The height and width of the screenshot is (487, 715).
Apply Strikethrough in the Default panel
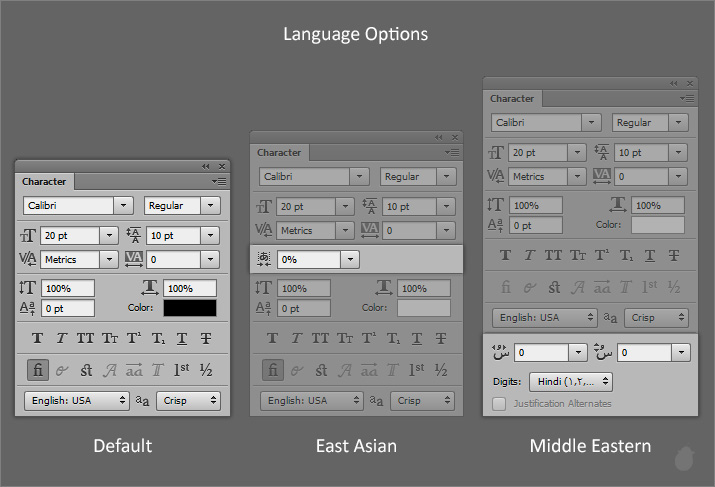point(206,338)
